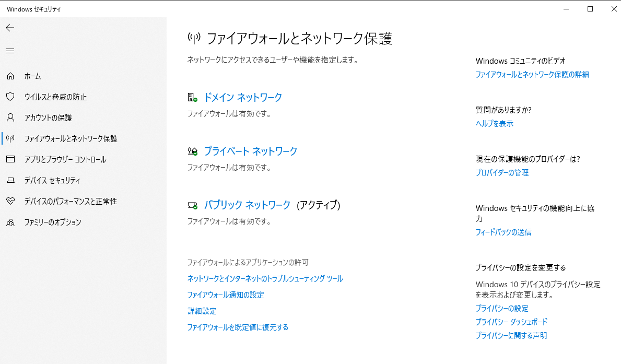Click the laptop icon for デバイス セキュリティ
The height and width of the screenshot is (364, 621).
pos(10,180)
